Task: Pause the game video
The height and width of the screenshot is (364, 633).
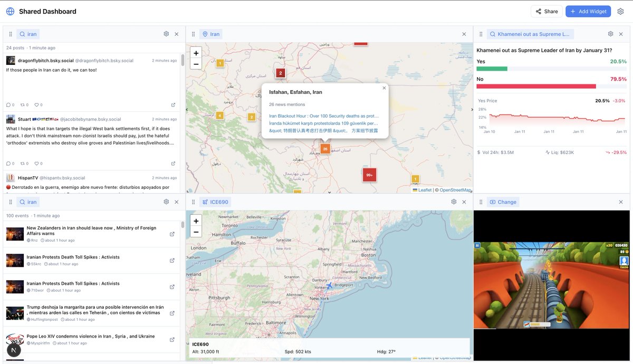Action: pos(477,245)
